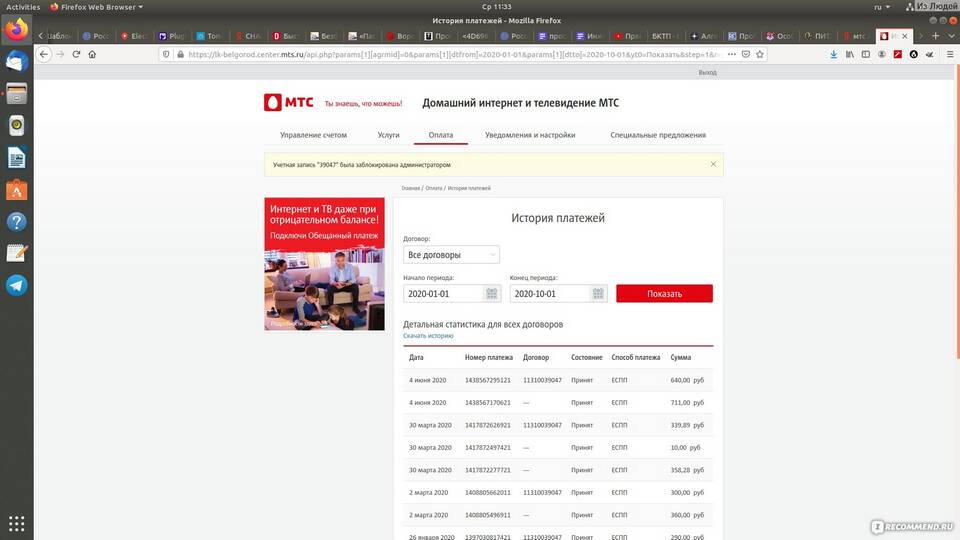This screenshot has height=540, width=960.
Task: Open Rhythmbox music player from dock
Action: click(17, 126)
